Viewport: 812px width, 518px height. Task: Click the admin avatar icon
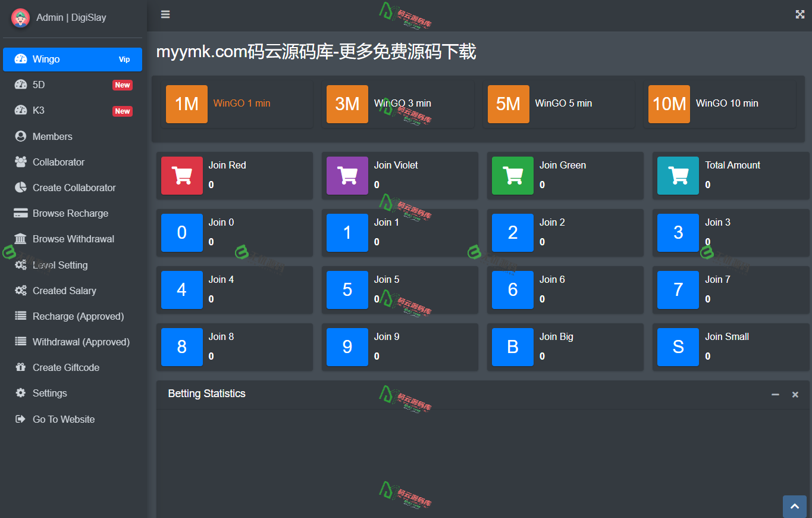(21, 18)
